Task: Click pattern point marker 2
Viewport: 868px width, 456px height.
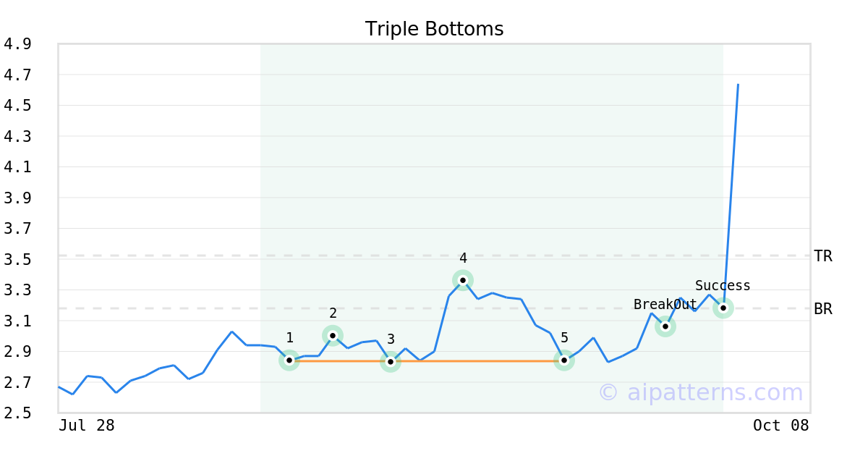Action: [x=333, y=335]
